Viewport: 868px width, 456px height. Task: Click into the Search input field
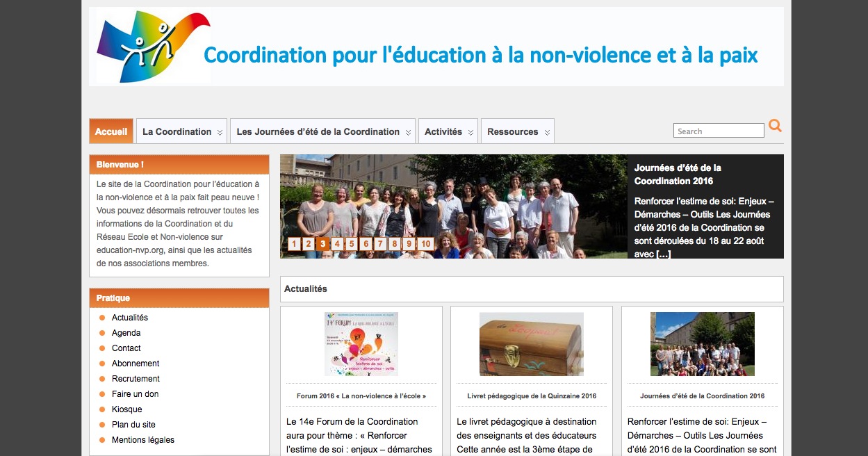click(718, 131)
